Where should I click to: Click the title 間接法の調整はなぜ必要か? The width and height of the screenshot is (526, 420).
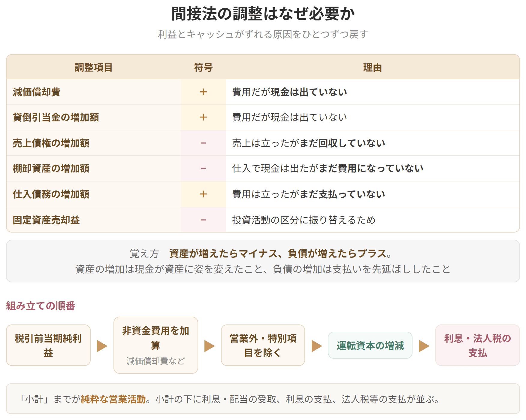(263, 14)
